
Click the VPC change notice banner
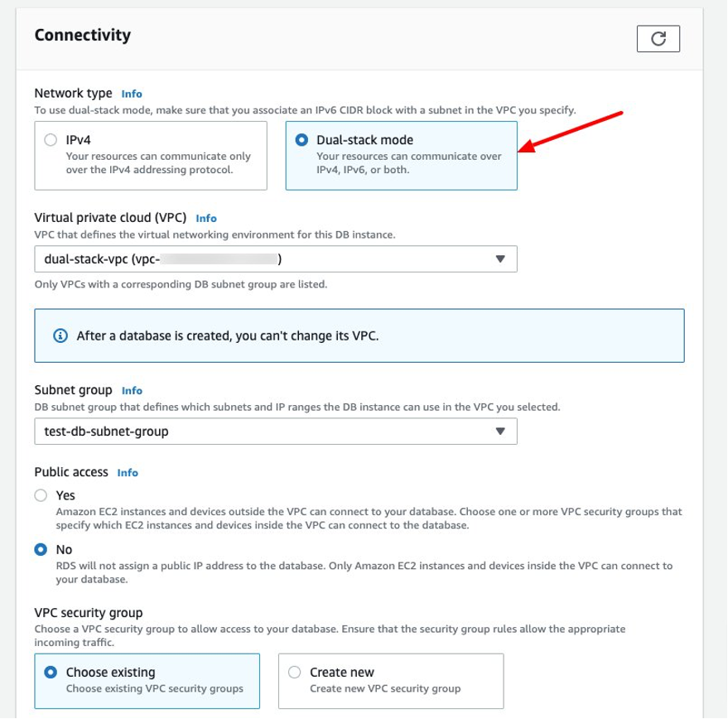click(359, 335)
